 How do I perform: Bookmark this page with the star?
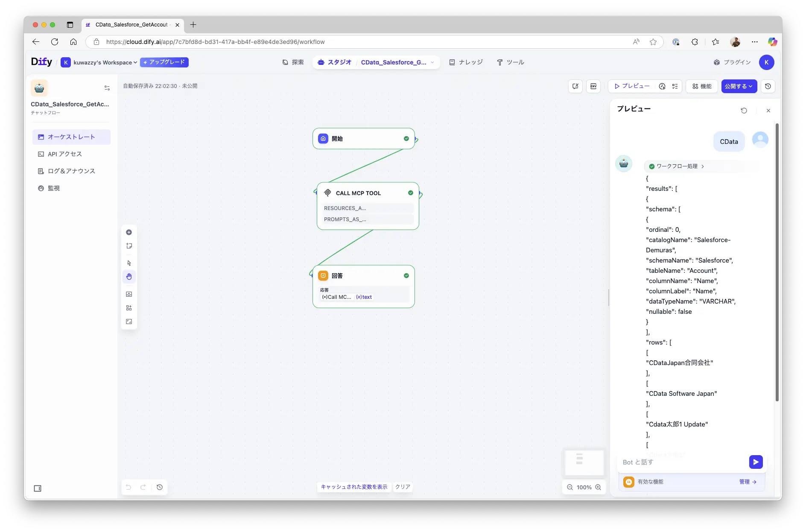coord(653,42)
